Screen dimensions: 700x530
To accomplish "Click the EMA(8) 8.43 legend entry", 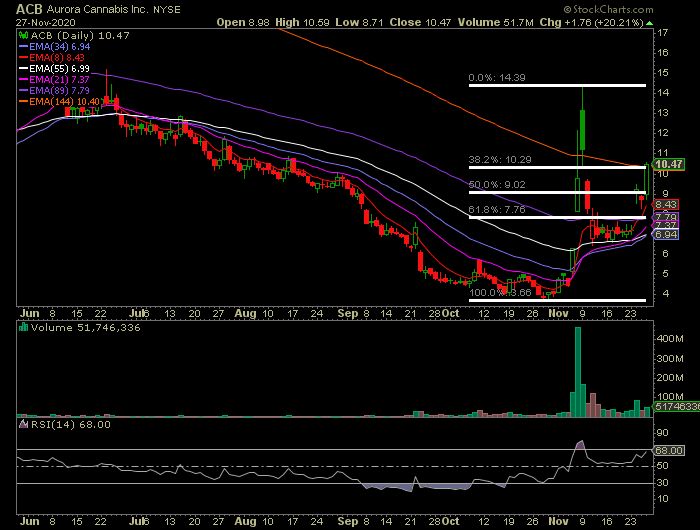I will (57, 58).
